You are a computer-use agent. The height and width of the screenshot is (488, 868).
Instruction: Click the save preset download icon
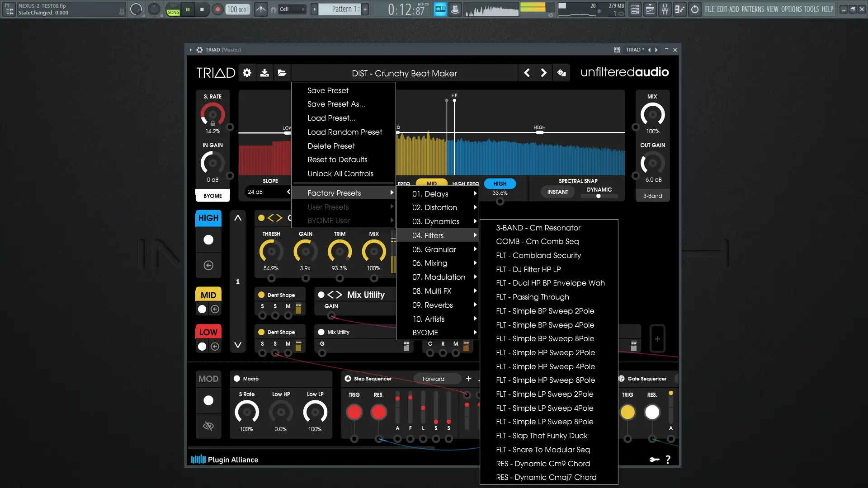[264, 73]
